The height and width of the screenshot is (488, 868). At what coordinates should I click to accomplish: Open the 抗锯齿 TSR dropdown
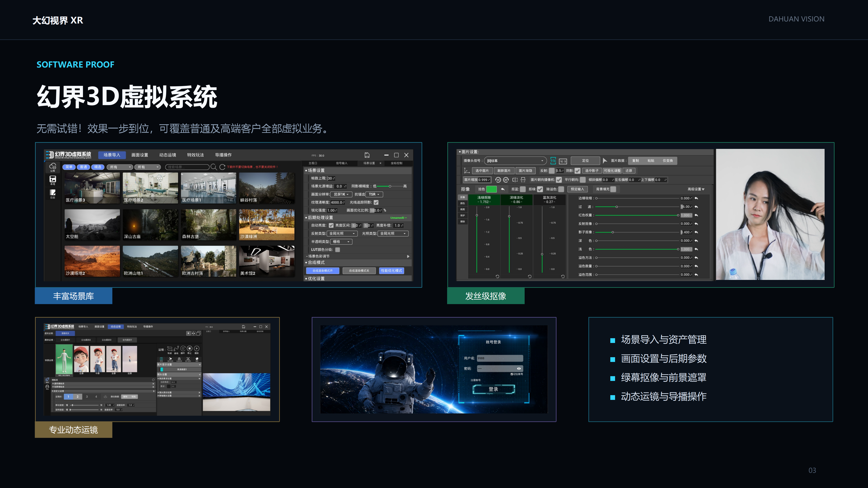click(x=374, y=194)
